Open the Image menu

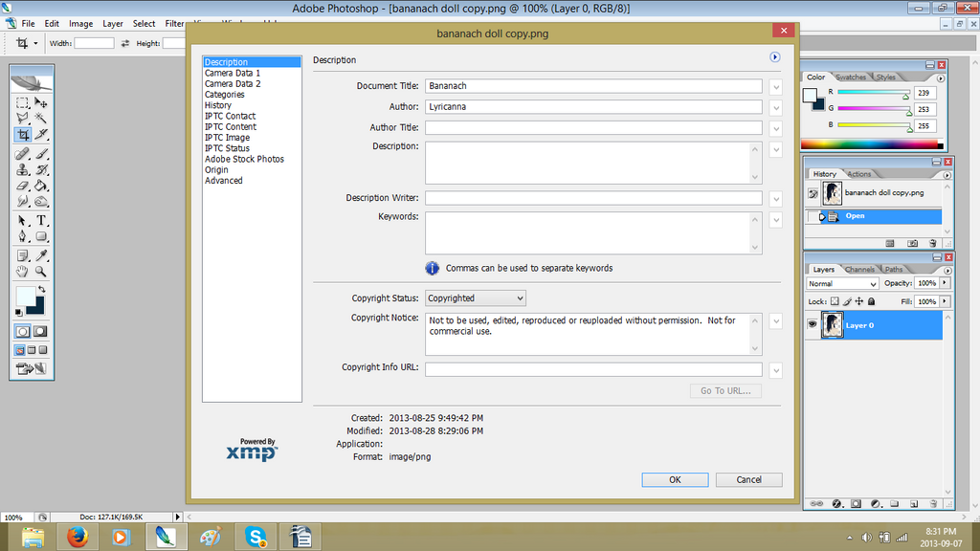click(80, 24)
